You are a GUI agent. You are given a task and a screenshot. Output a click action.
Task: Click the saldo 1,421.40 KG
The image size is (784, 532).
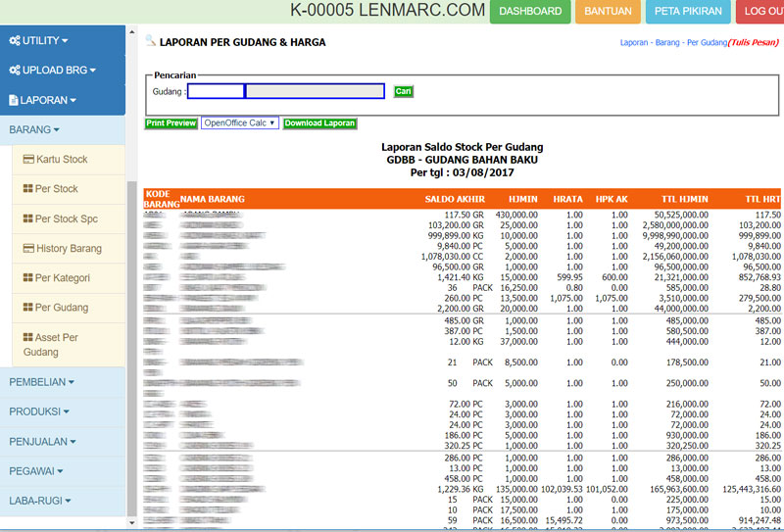(461, 277)
